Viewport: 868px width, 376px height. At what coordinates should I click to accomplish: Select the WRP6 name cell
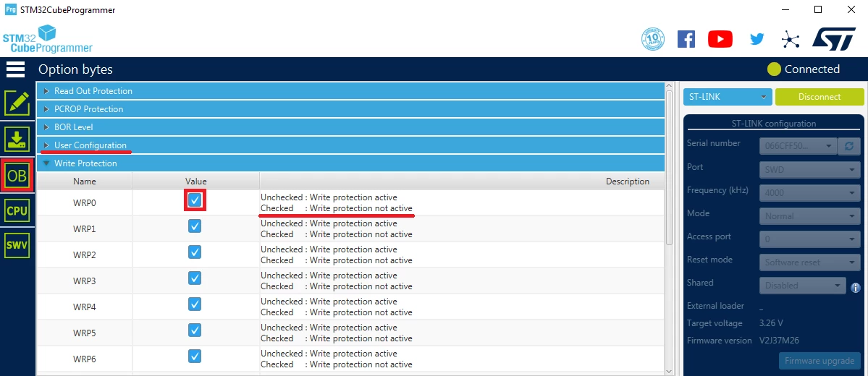tap(84, 359)
